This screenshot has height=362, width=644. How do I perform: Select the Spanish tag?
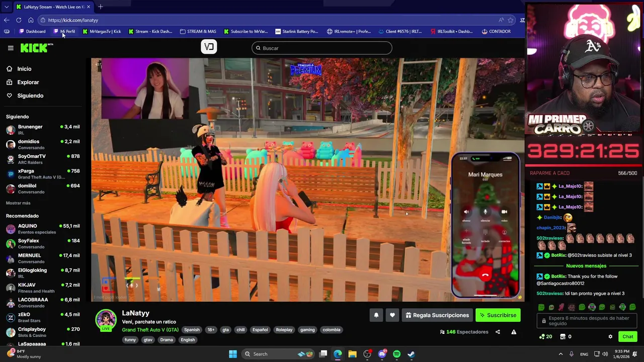pos(192,330)
